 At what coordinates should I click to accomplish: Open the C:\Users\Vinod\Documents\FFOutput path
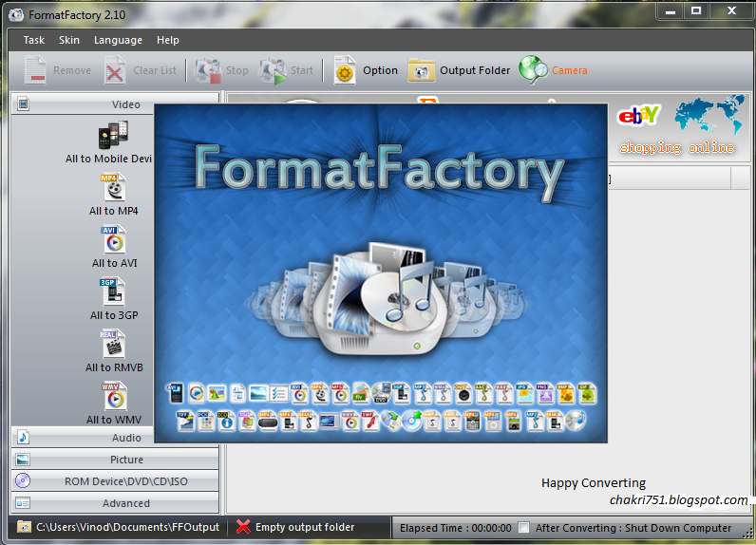click(127, 527)
